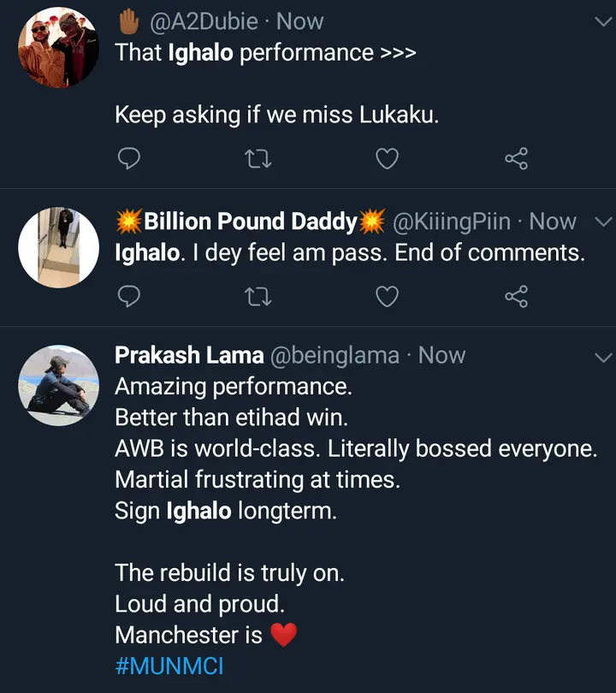Open Billion Pound Daddy display name
This screenshot has width=616, height=693.
[x=250, y=222]
